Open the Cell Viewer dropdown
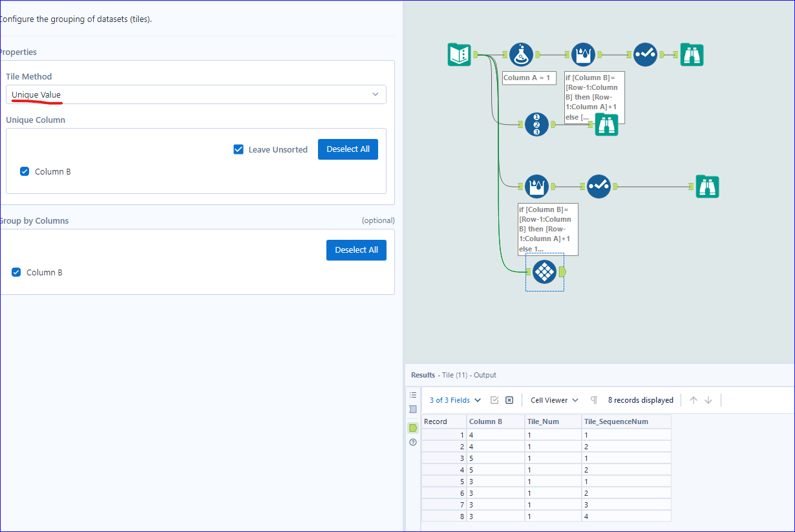 pyautogui.click(x=553, y=399)
